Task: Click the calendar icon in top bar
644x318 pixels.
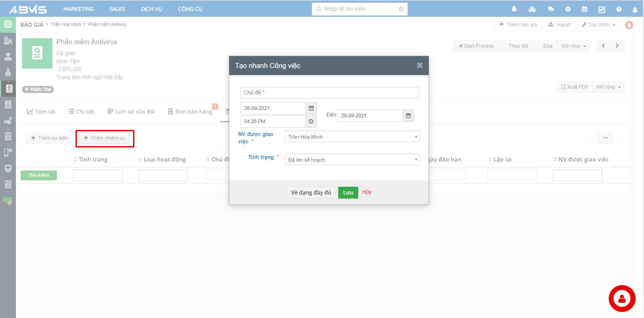Action: [x=584, y=9]
